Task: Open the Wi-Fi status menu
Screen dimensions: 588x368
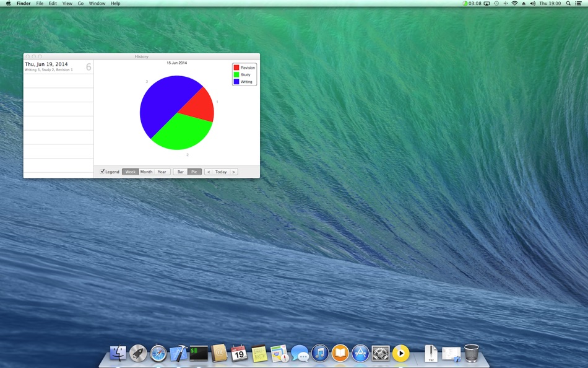Action: (514, 3)
